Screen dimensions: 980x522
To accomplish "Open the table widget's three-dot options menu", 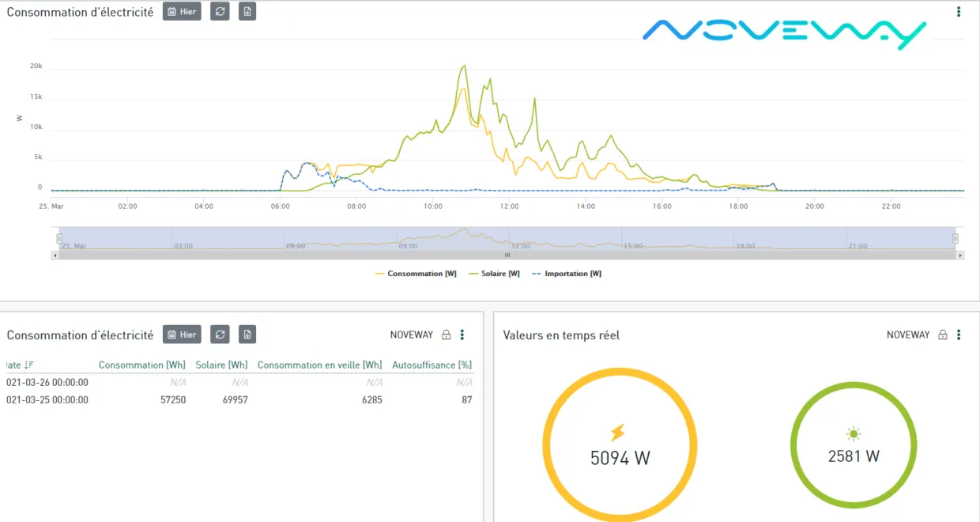I will [x=462, y=335].
